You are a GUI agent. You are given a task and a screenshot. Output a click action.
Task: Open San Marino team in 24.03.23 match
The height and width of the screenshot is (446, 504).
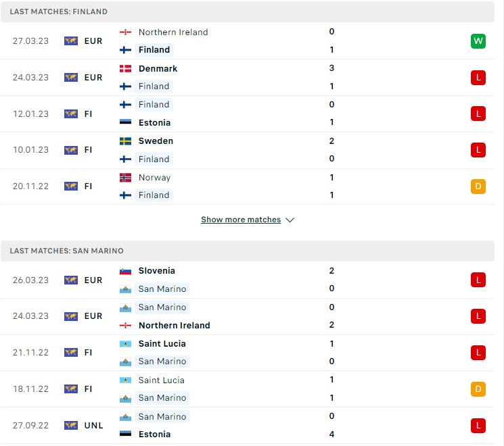click(x=162, y=307)
